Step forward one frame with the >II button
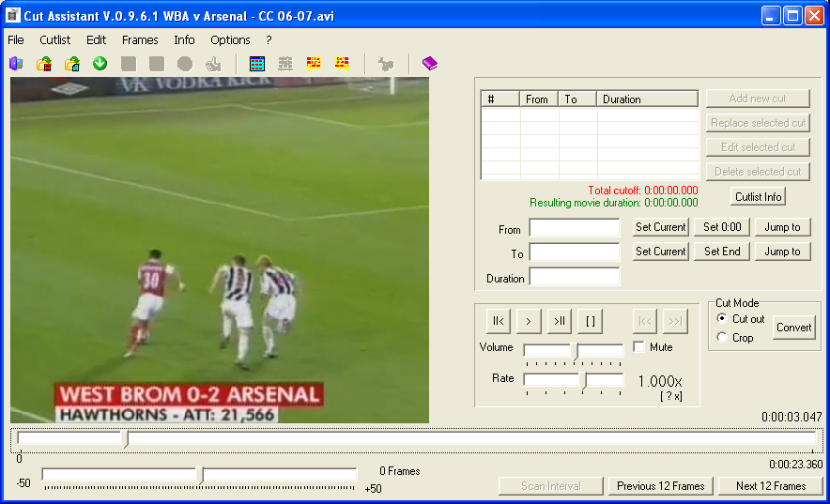The width and height of the screenshot is (830, 504). 560,321
